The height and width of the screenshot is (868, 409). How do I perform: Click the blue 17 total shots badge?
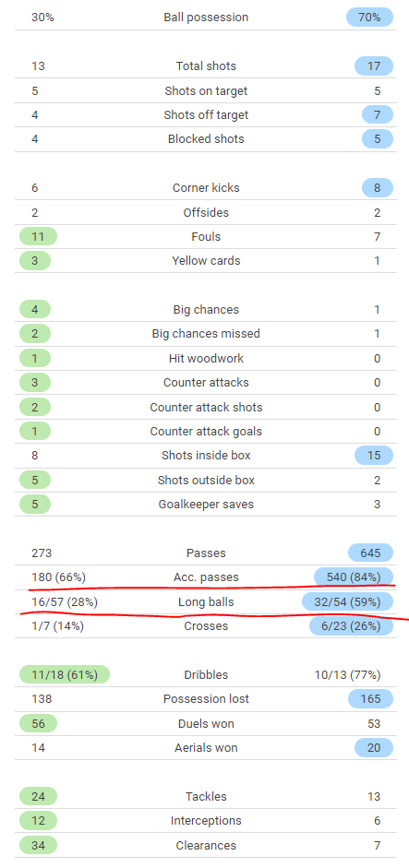(x=374, y=65)
